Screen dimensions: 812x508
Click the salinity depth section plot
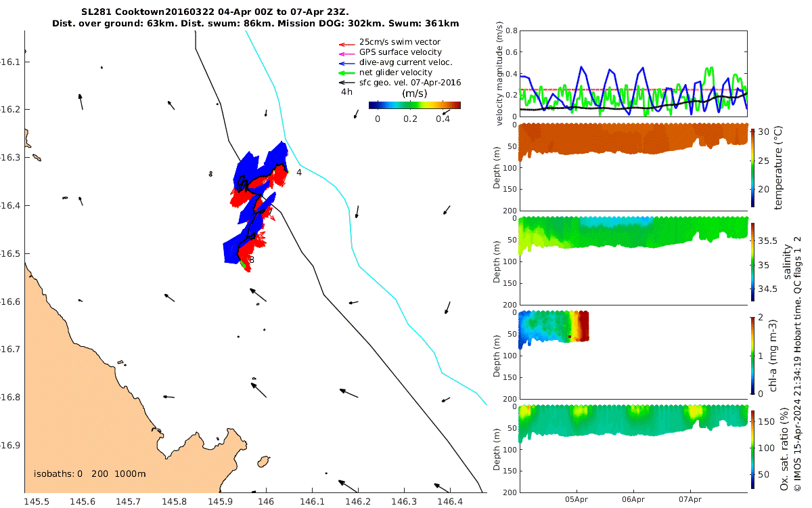tap(633, 261)
